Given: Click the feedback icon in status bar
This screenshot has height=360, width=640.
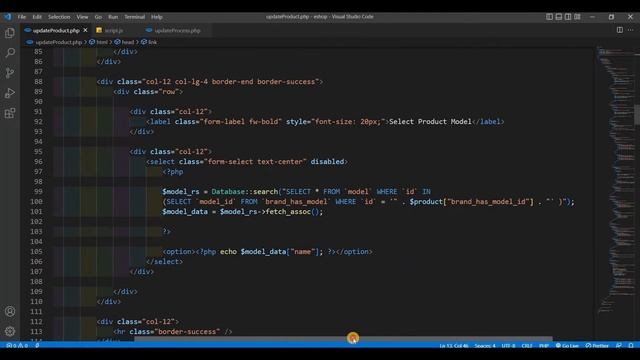Looking at the screenshot, I should (619, 345).
